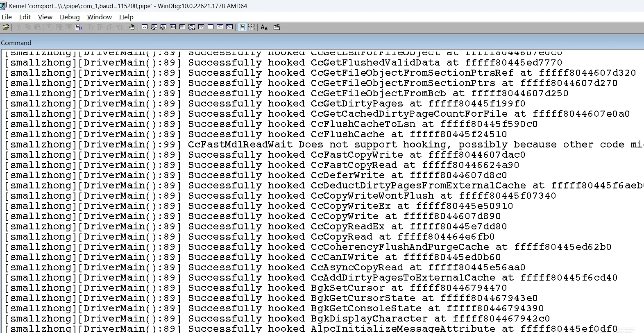Open the Command Browser window icon

point(229,27)
